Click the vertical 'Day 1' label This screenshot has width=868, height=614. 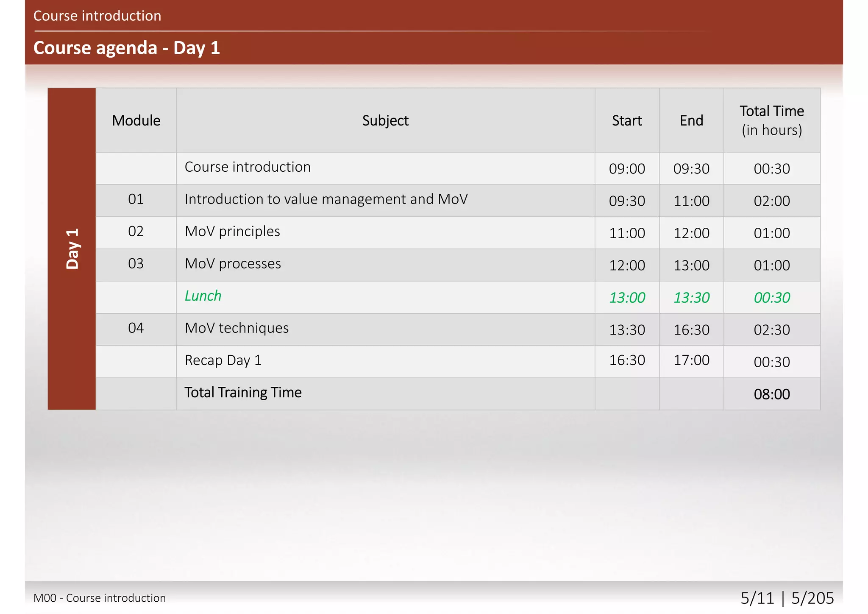pos(72,249)
